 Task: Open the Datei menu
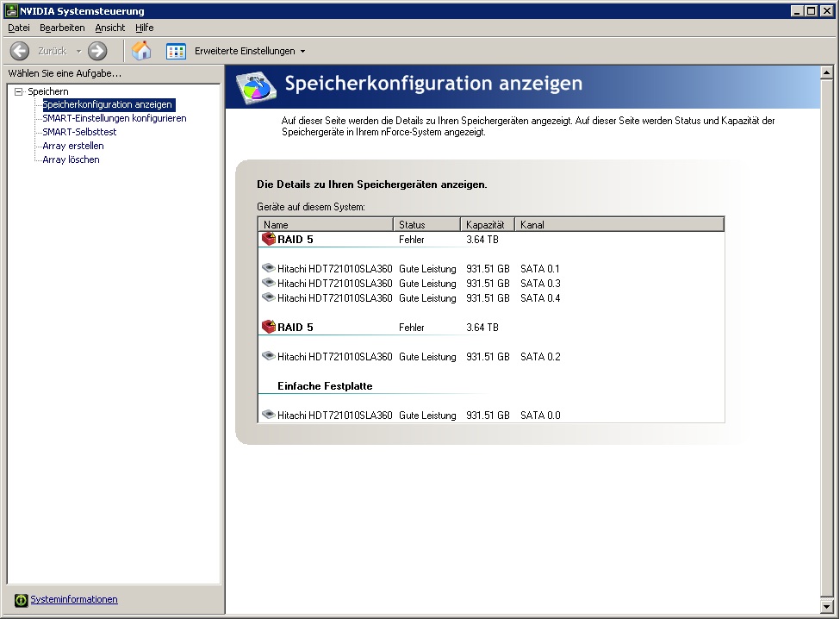pyautogui.click(x=19, y=28)
